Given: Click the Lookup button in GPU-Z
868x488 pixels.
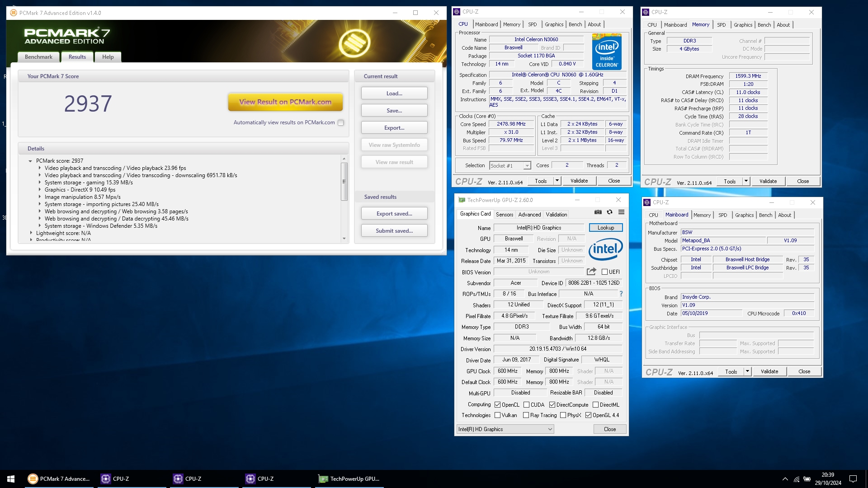Looking at the screenshot, I should coord(606,228).
